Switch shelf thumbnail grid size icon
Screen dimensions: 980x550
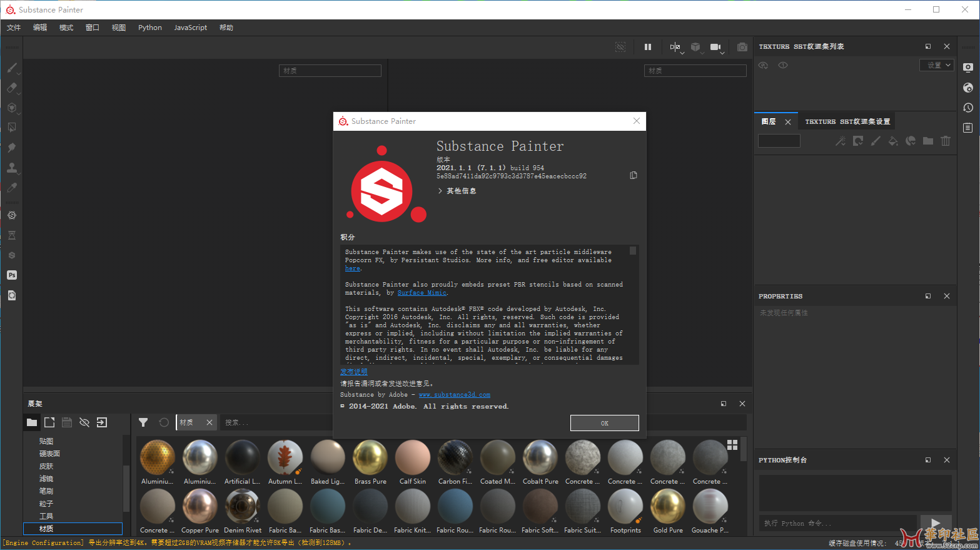tap(732, 444)
